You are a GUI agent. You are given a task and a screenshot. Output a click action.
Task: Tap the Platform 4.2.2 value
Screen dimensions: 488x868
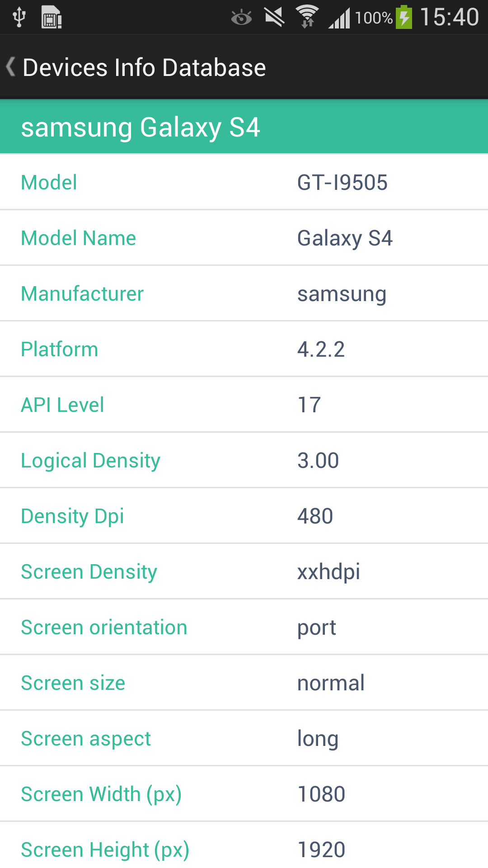244,349
